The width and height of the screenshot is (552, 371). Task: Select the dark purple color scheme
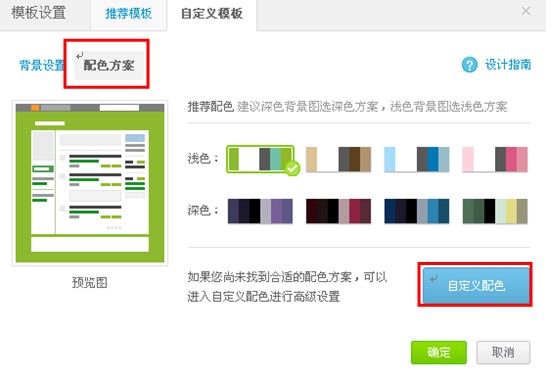260,211
